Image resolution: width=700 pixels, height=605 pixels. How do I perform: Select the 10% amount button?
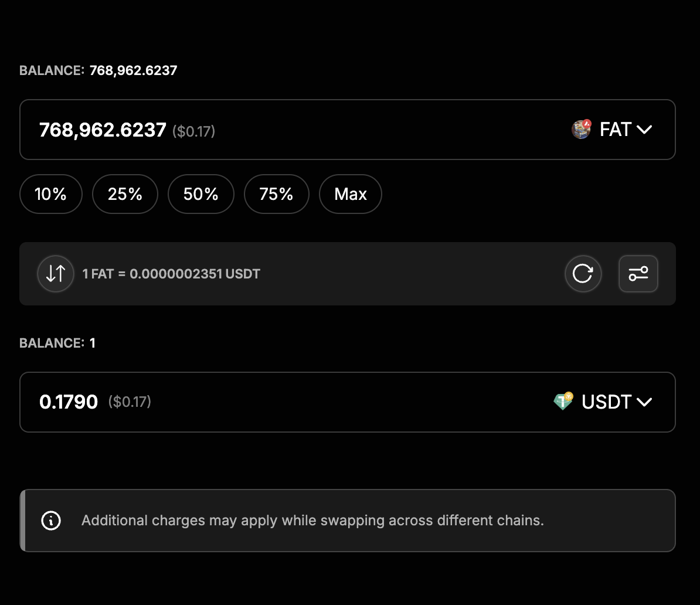pos(51,194)
